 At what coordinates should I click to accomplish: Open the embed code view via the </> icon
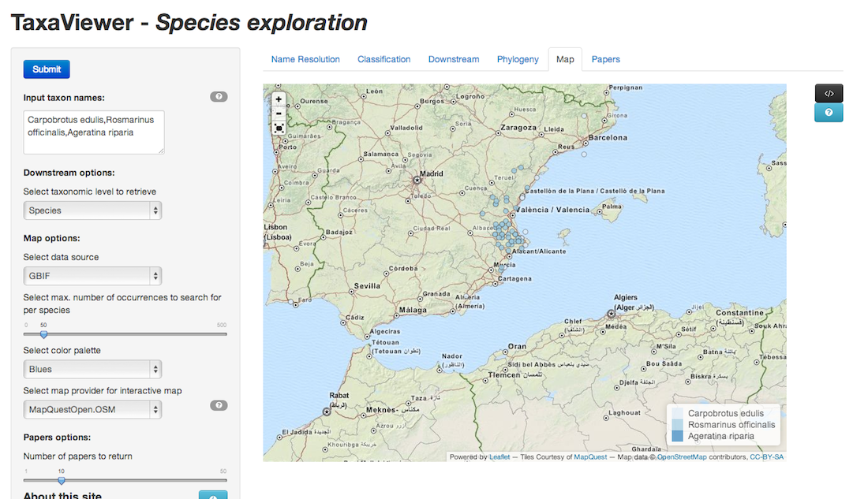829,92
